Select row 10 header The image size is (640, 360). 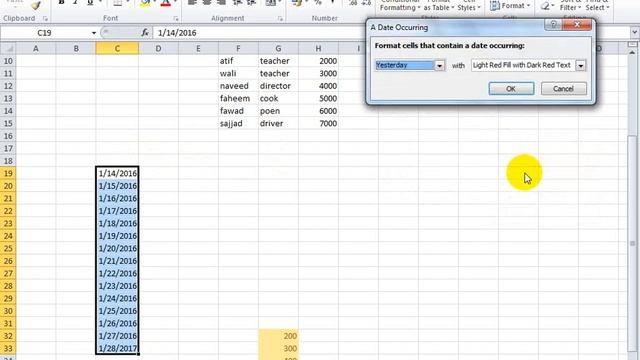[8, 61]
